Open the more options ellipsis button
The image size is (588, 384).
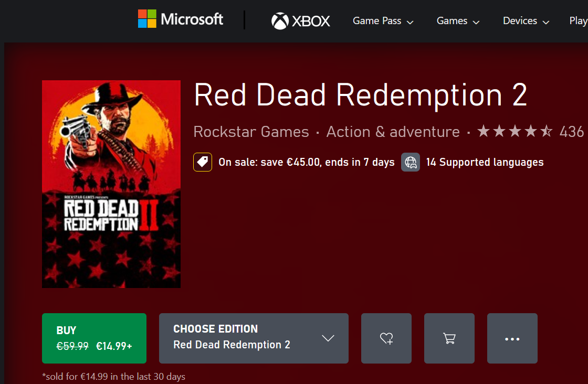coord(512,338)
